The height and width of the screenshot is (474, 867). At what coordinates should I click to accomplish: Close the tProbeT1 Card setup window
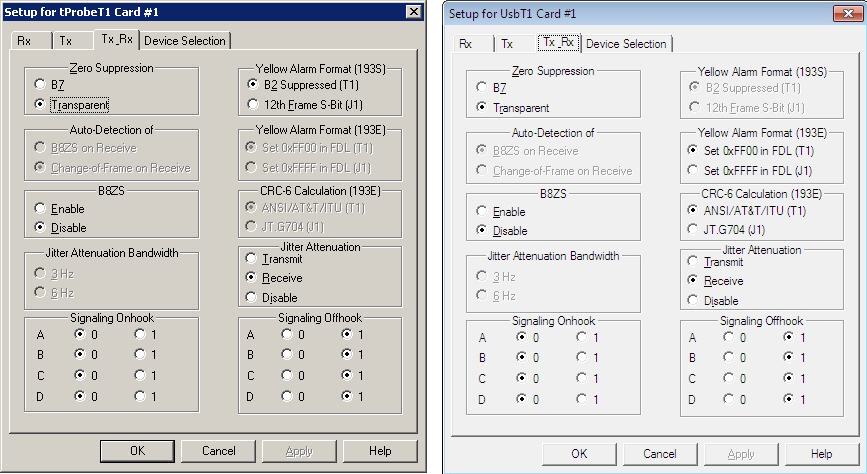413,12
